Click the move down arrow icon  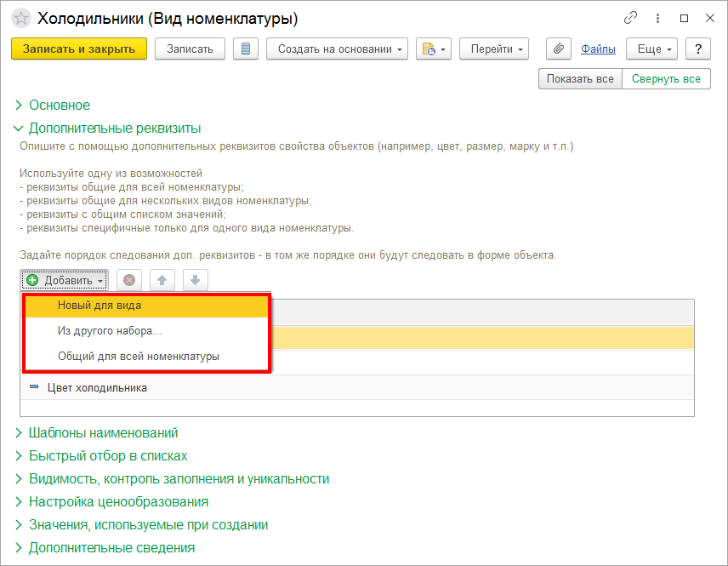pos(195,280)
